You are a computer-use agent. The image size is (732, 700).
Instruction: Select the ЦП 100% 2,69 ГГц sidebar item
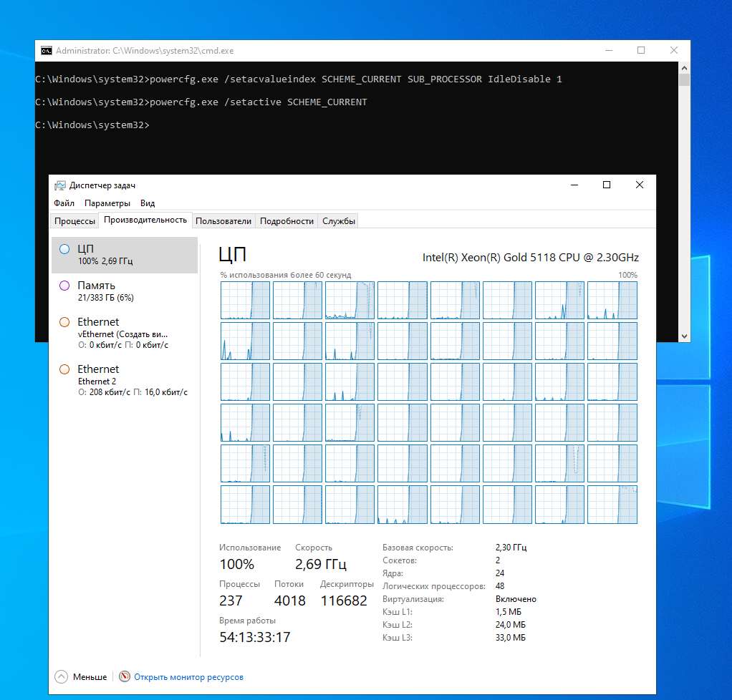point(125,255)
